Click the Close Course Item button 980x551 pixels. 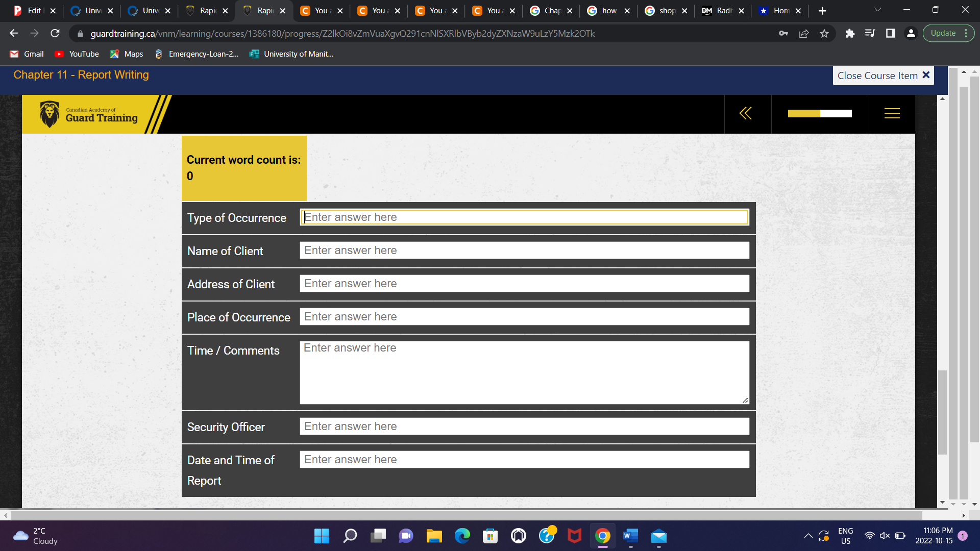pyautogui.click(x=883, y=75)
